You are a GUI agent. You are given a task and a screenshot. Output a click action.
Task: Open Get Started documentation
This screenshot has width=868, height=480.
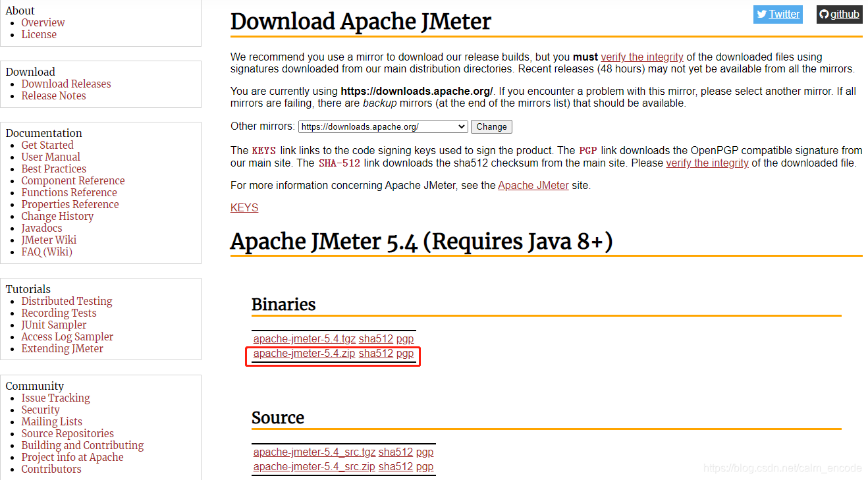pyautogui.click(x=47, y=146)
